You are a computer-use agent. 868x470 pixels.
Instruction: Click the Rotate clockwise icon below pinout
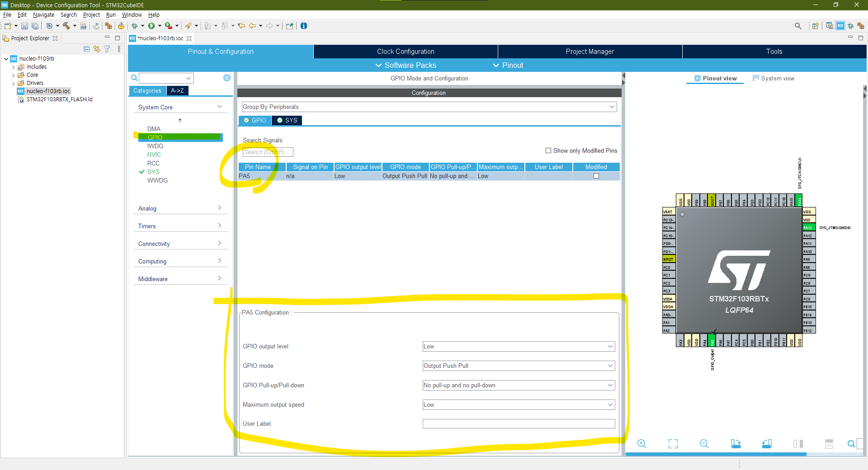[736, 444]
